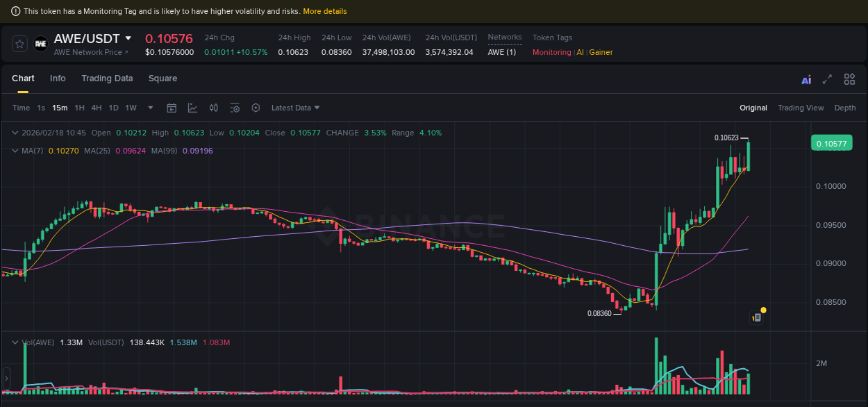This screenshot has width=868, height=407.
Task: Switch to the Trading Data tab
Action: tap(107, 78)
